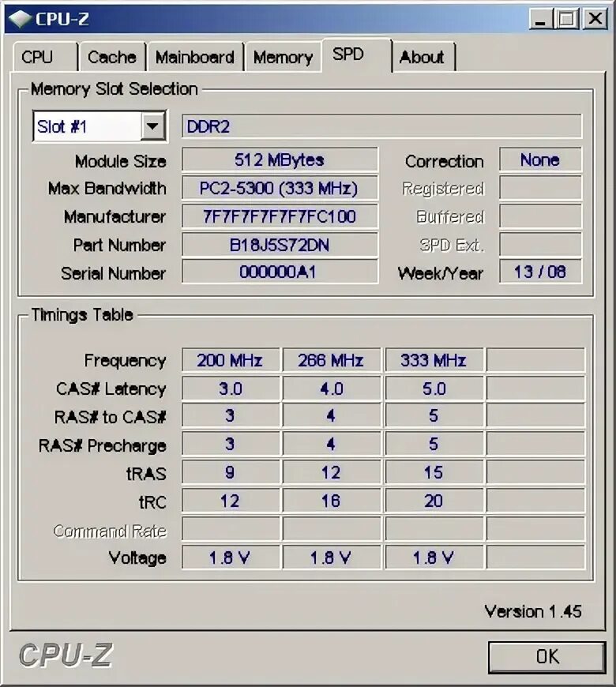Open the About tab
616x687 pixels.
[x=423, y=57]
